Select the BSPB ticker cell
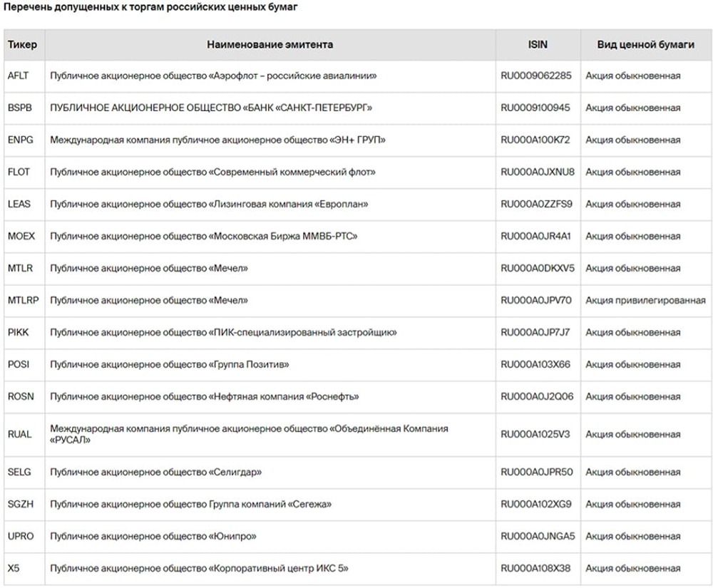The width and height of the screenshot is (713, 588). click(19, 108)
